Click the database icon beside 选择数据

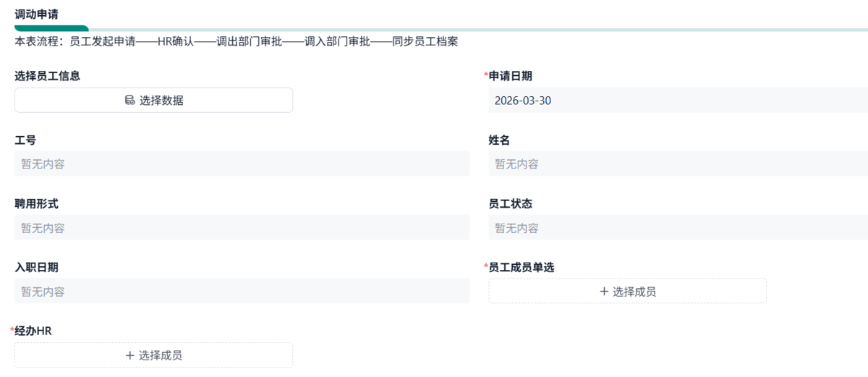click(129, 101)
